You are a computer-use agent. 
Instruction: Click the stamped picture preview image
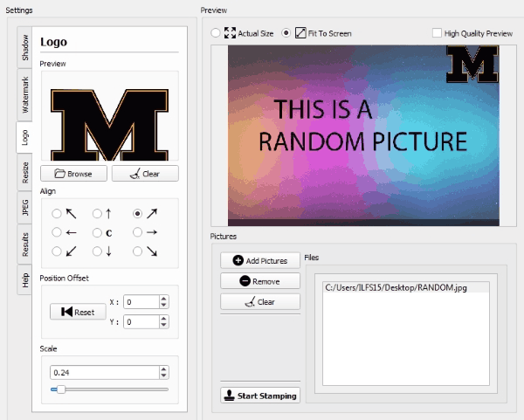click(363, 135)
